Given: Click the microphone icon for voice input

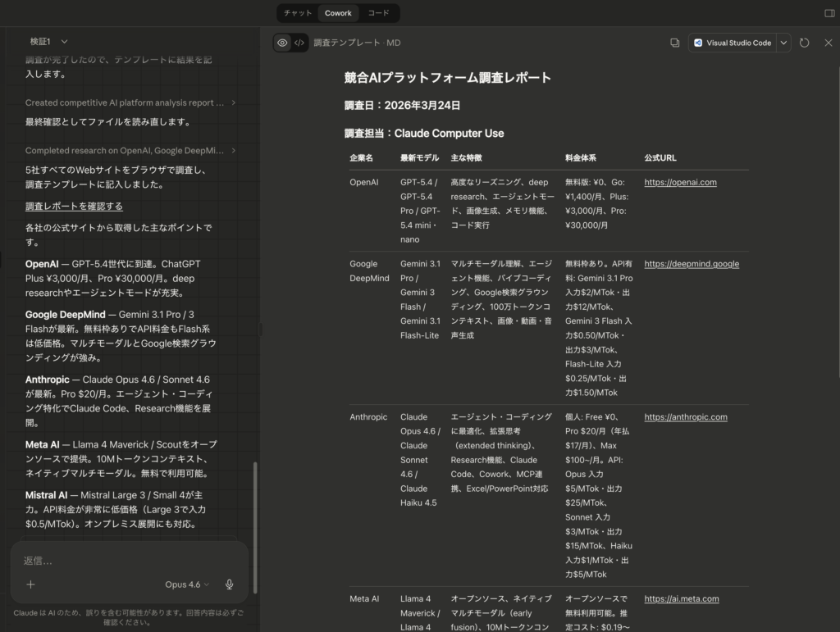Looking at the screenshot, I should pyautogui.click(x=230, y=584).
